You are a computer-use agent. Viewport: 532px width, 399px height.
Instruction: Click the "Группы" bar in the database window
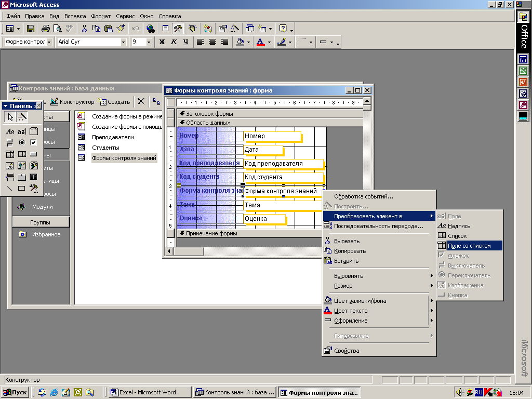coord(41,222)
